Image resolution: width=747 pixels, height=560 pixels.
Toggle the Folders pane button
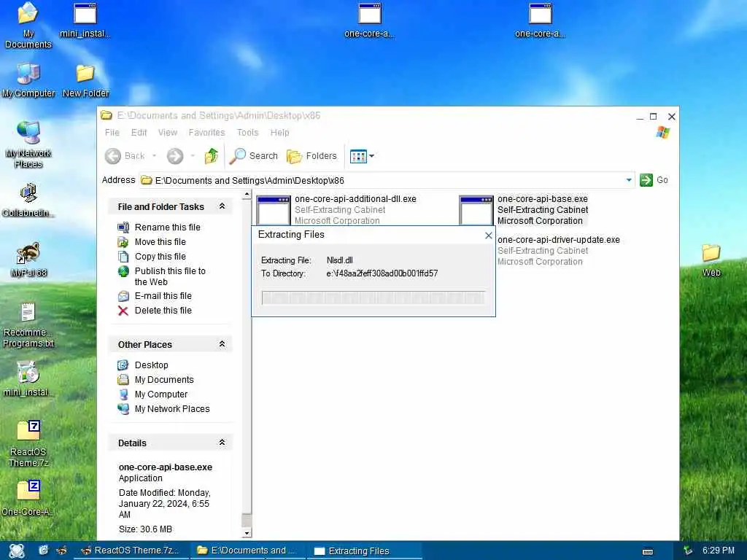(x=311, y=156)
